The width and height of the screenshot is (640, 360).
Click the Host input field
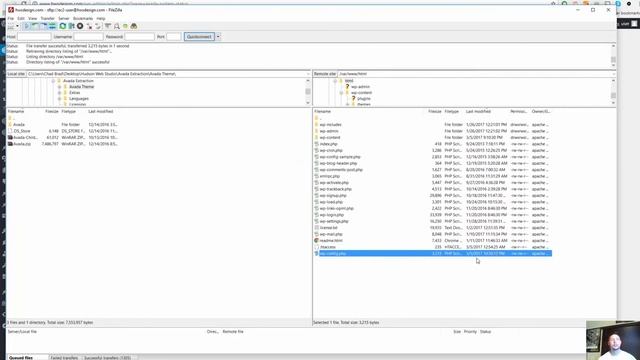point(34,37)
